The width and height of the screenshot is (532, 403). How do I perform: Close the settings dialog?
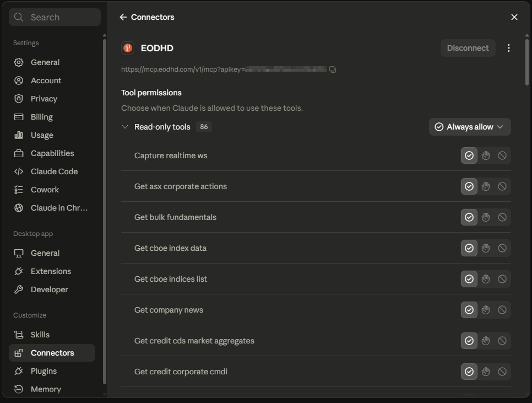(514, 17)
